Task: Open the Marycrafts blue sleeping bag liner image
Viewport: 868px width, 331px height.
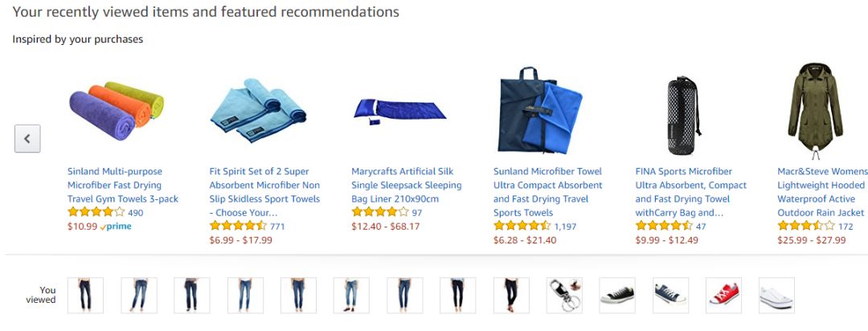Action: pyautogui.click(x=400, y=109)
